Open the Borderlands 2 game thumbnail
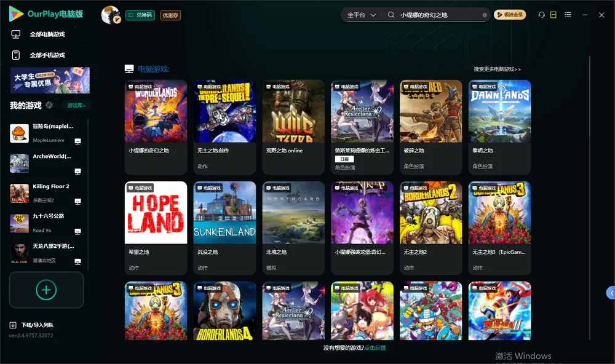 (x=430, y=213)
